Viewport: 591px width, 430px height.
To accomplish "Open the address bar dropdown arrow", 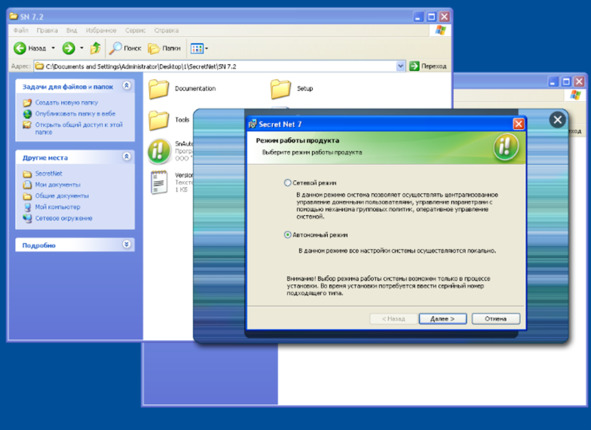I will click(x=400, y=66).
